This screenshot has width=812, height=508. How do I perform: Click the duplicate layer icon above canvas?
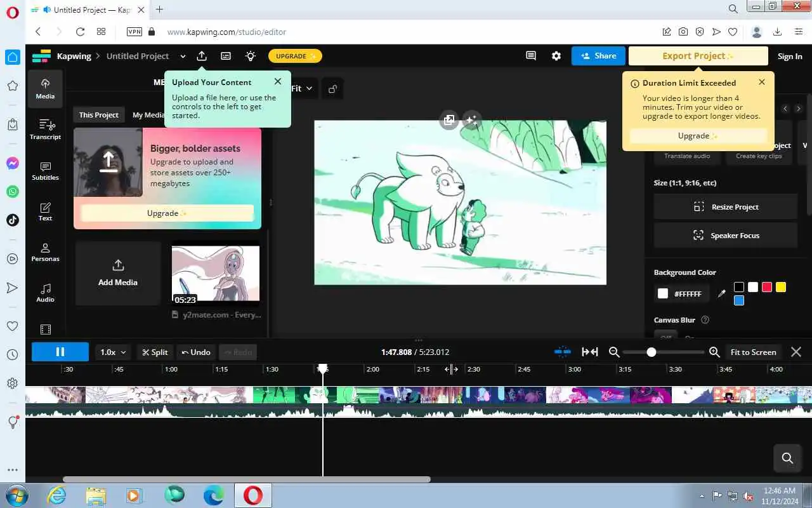coord(449,120)
